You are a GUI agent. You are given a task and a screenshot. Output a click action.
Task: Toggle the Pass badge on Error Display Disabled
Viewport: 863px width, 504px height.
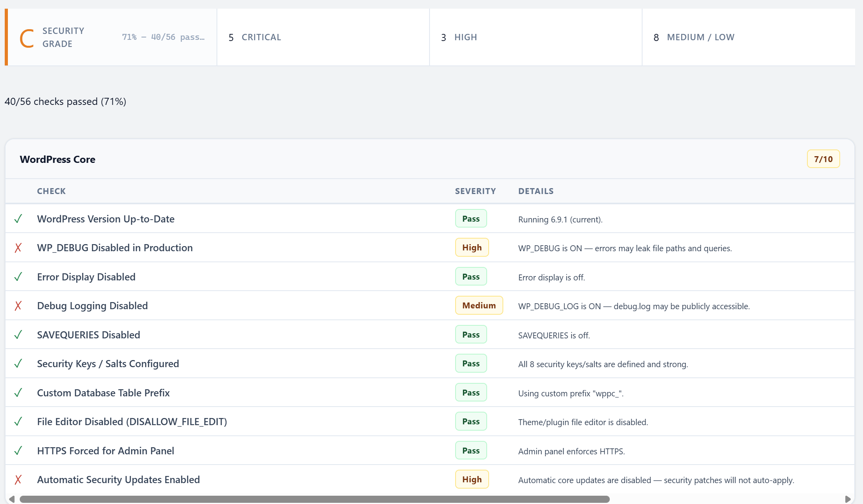471,276
